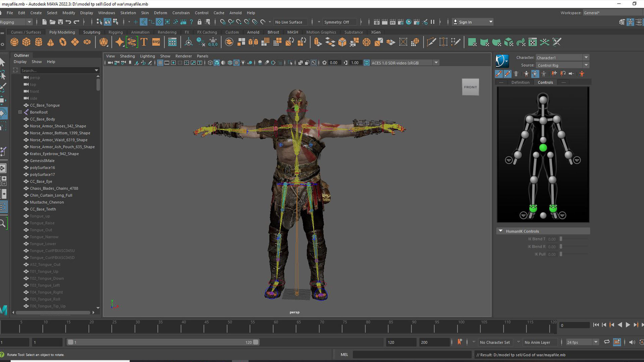Viewport: 644px width, 362px height.
Task: Click the play forward button
Action: click(x=628, y=325)
